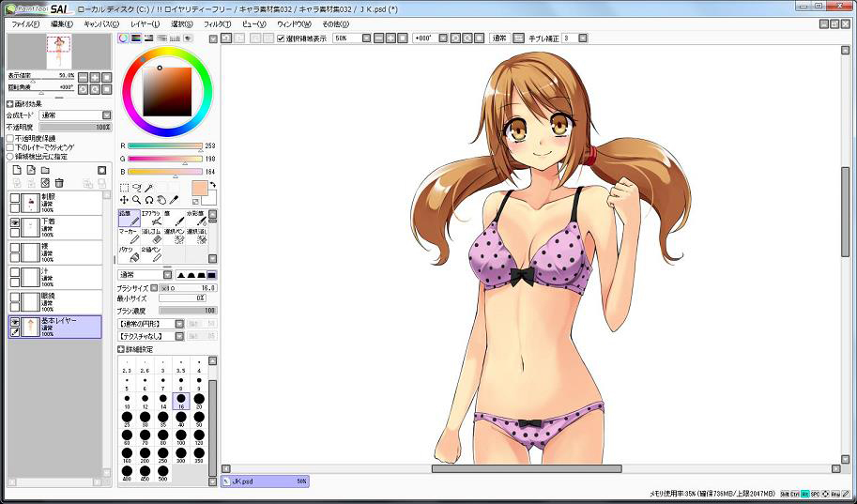Screen dimensions: 857x504
Task: Enable 下のレイヤーでクリッピング clipping checkbox
Action: point(10,147)
